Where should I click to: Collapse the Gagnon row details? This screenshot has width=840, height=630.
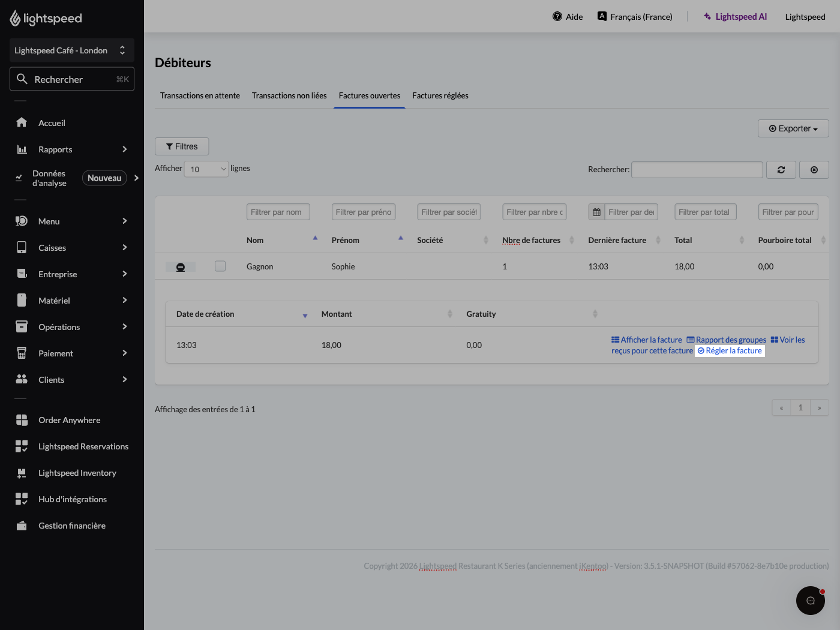pos(181,267)
